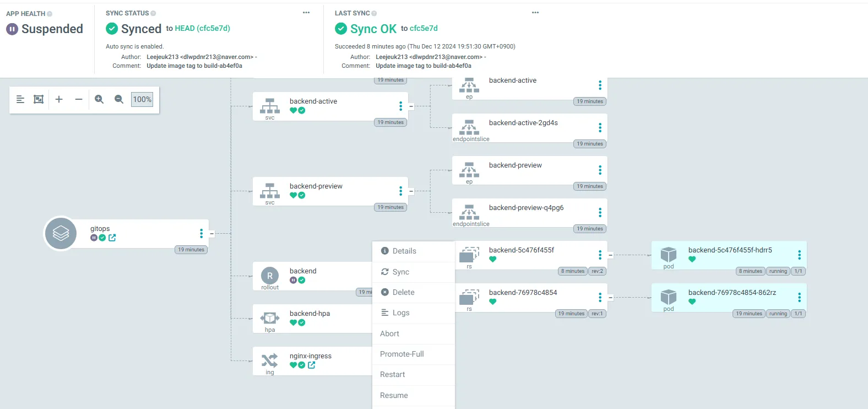The image size is (868, 409).
Task: Click the LAST SYNC help icon
Action: pos(374,13)
